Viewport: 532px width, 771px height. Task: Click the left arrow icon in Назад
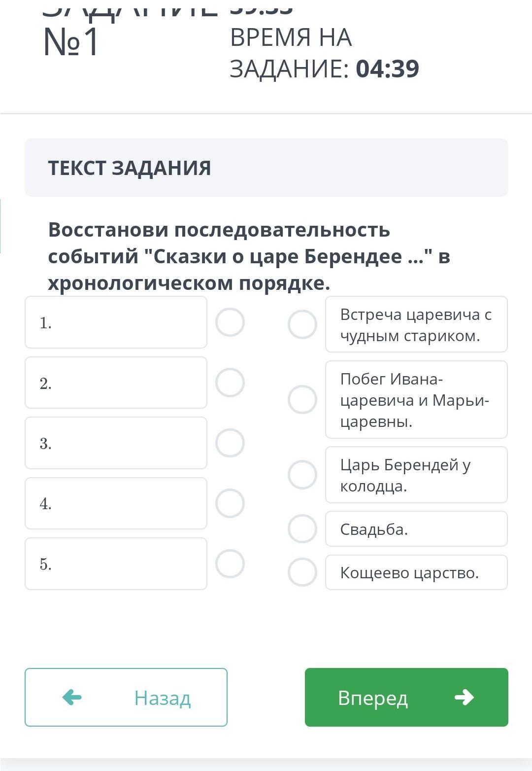pyautogui.click(x=72, y=698)
